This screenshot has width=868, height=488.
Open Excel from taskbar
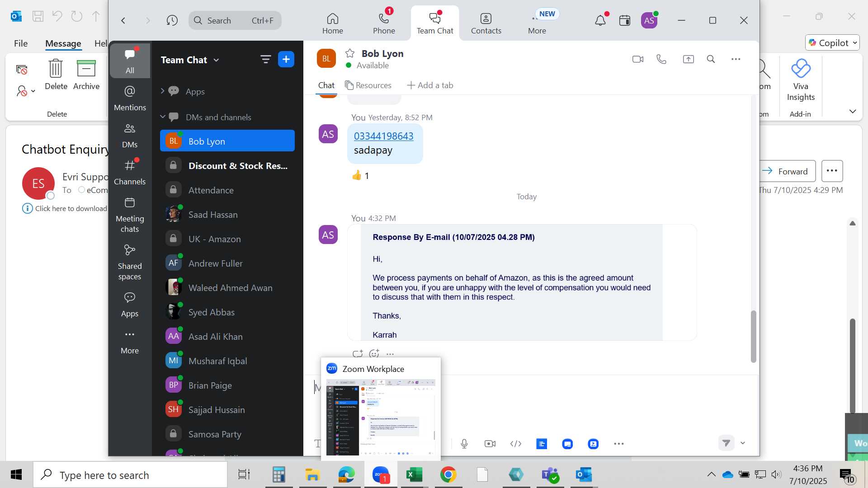point(414,475)
